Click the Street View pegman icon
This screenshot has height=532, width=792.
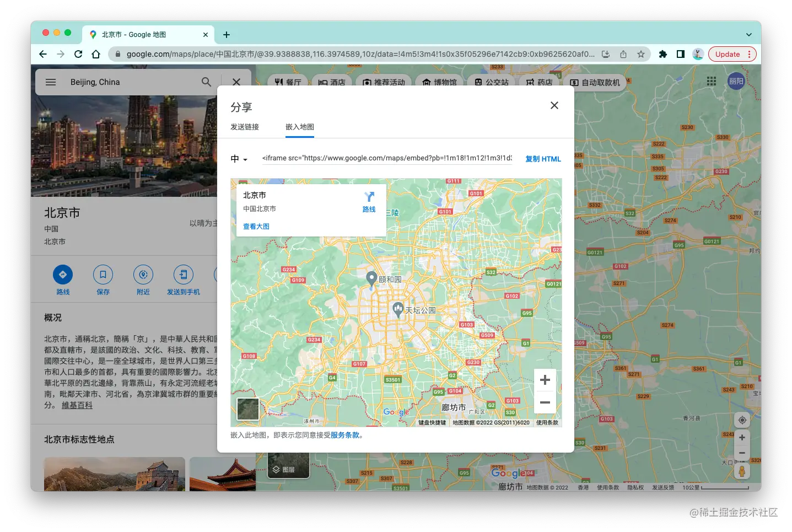point(742,471)
